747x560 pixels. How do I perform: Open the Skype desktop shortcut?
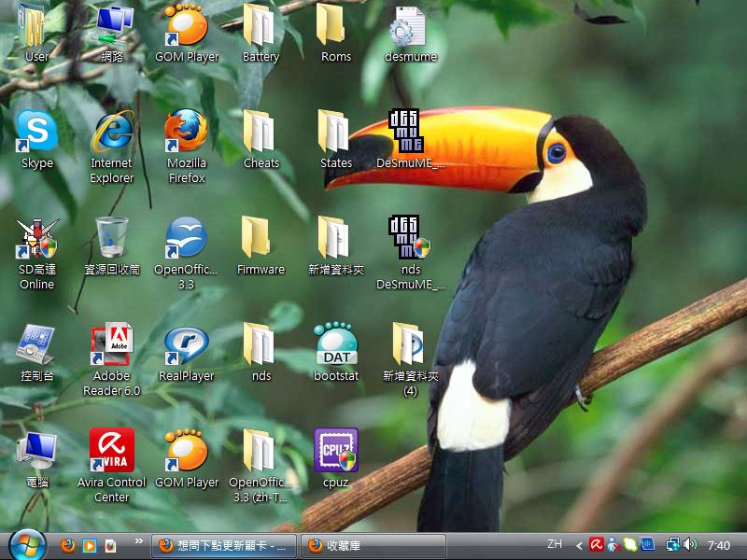(37, 132)
